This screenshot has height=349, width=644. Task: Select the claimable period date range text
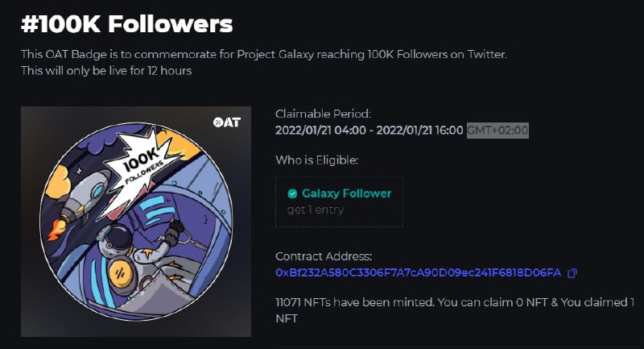point(369,131)
